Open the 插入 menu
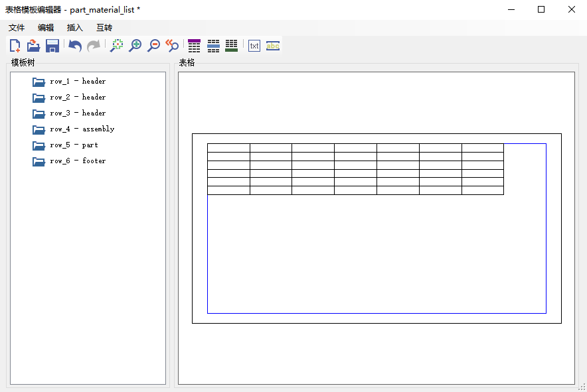Image resolution: width=587 pixels, height=392 pixels. tap(75, 28)
